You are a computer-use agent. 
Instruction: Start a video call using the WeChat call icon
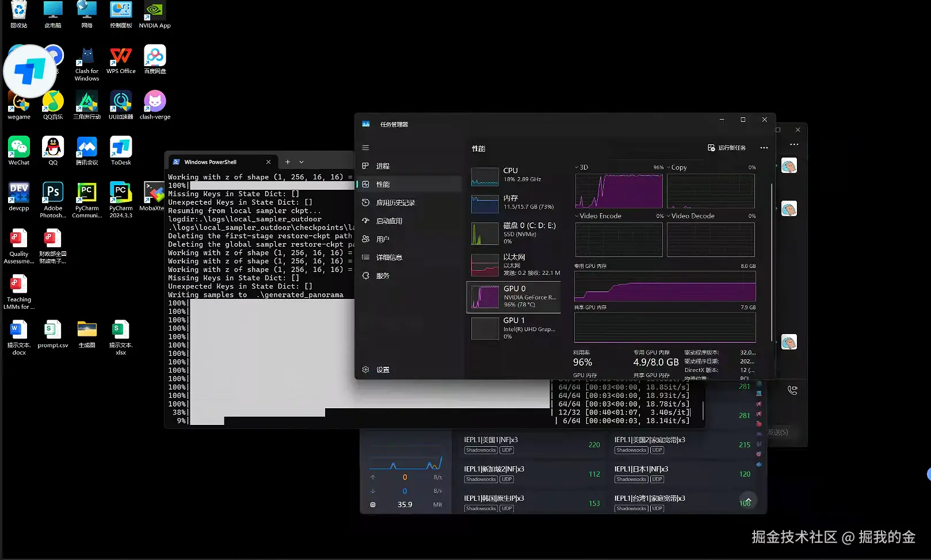(x=793, y=389)
